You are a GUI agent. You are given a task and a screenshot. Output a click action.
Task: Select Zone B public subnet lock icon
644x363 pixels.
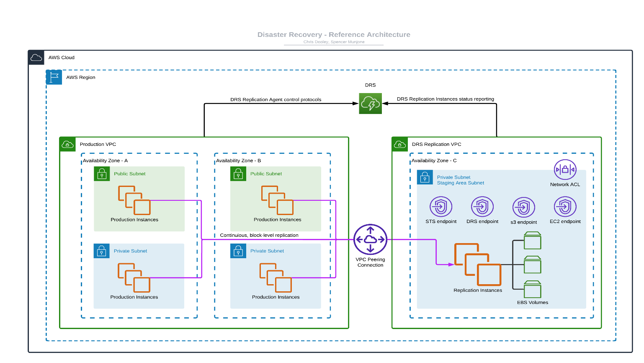tap(238, 174)
